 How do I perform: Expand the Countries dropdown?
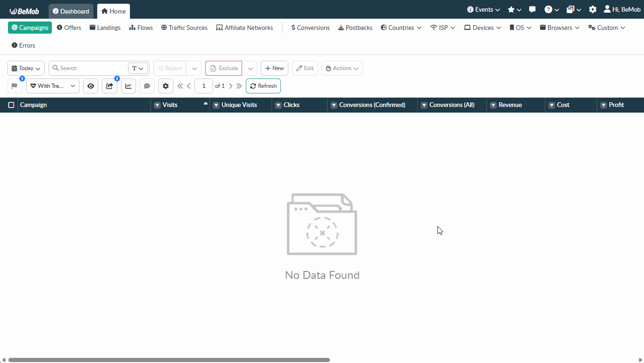point(401,28)
